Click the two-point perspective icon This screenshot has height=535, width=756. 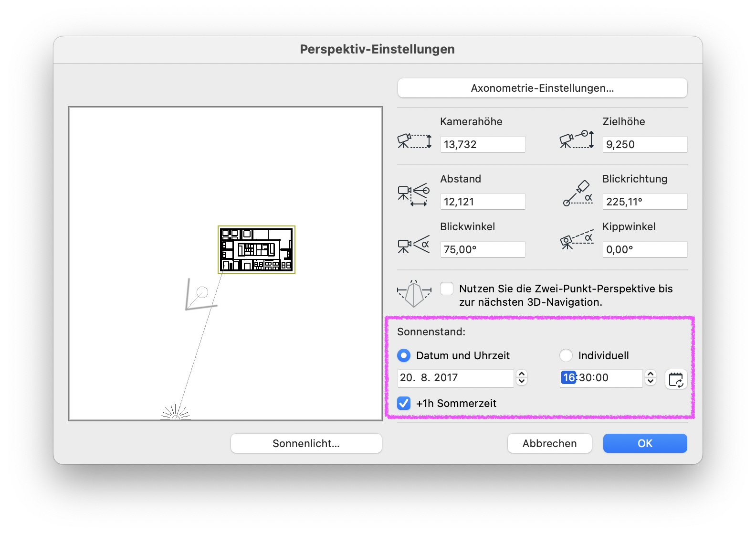(414, 293)
